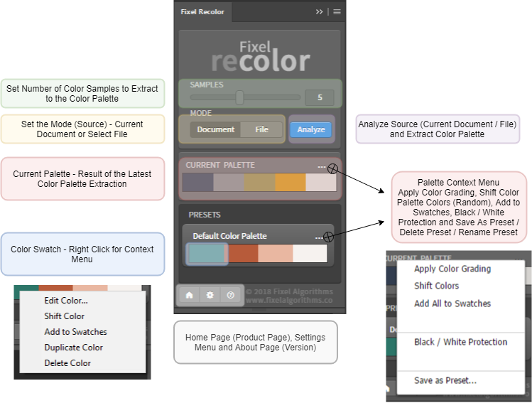The image size is (532, 403).
Task: Open the About help icon
Action: (x=230, y=295)
